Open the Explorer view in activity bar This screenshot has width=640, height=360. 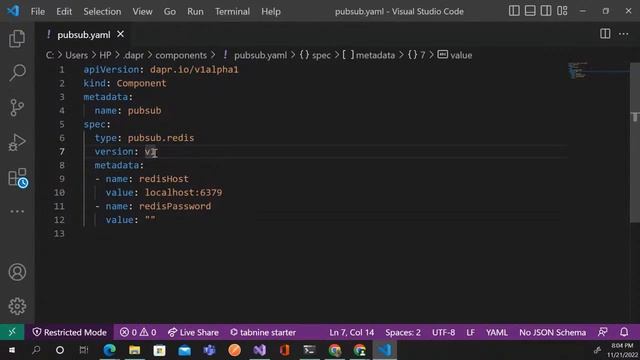pos(17,39)
